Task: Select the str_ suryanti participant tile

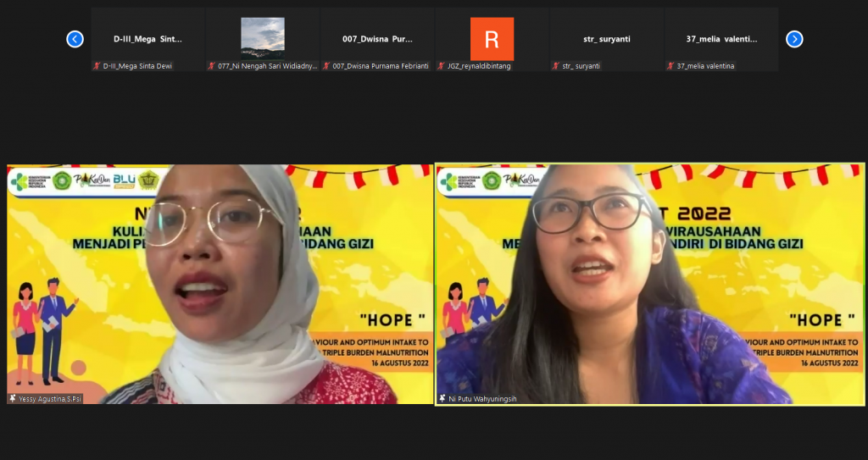Action: tap(607, 39)
